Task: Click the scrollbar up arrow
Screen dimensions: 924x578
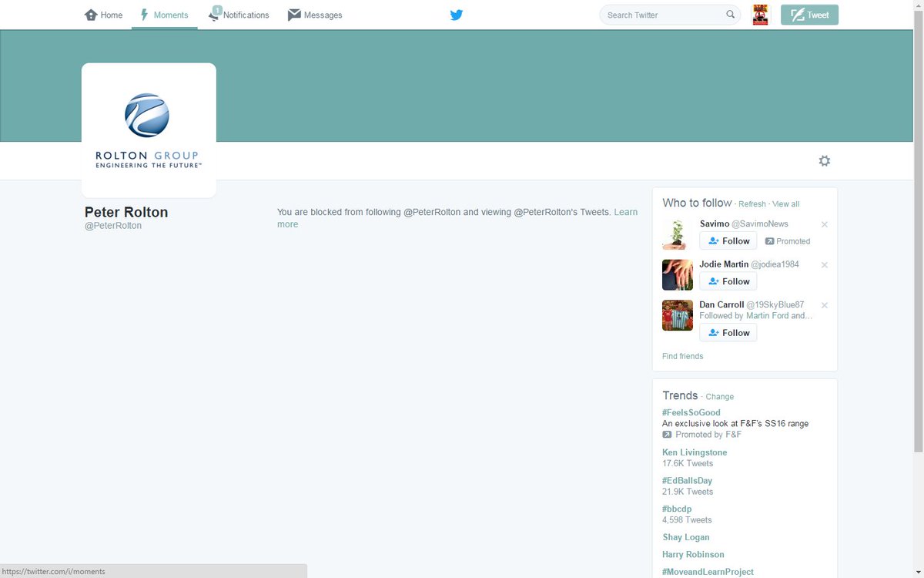Action: pyautogui.click(x=918, y=5)
